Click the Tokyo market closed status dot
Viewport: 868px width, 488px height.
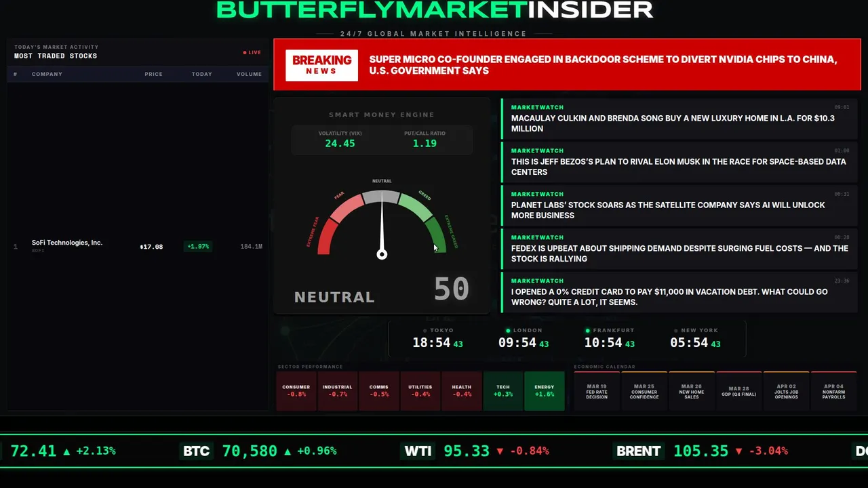[x=425, y=331]
